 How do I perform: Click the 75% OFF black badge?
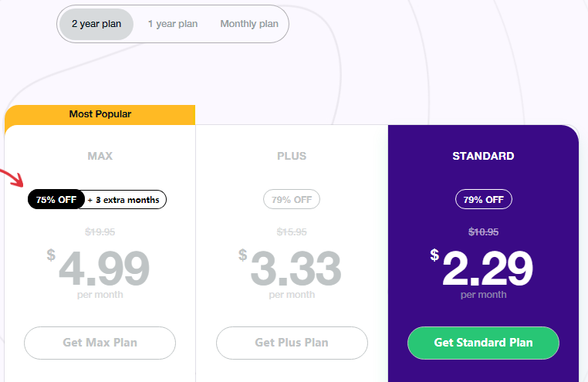[56, 200]
